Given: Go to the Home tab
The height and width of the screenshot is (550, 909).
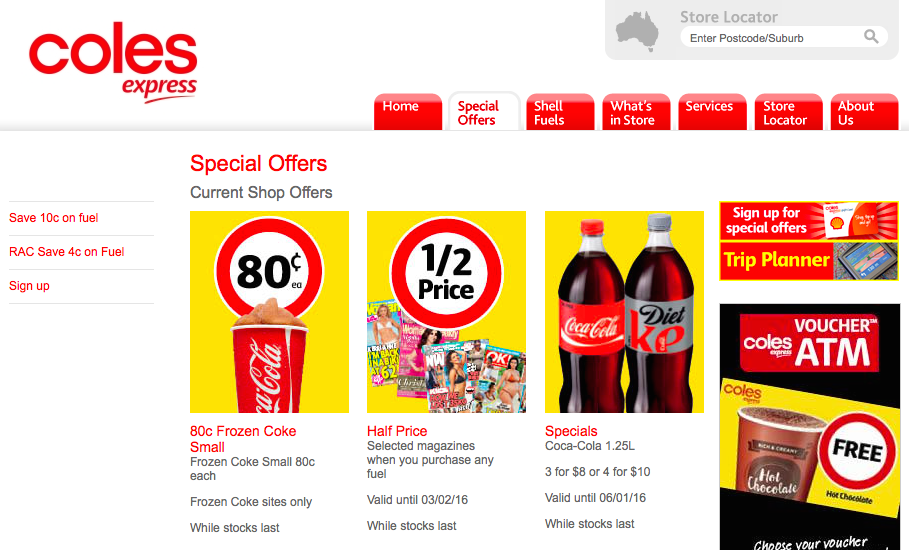Looking at the screenshot, I should point(408,112).
